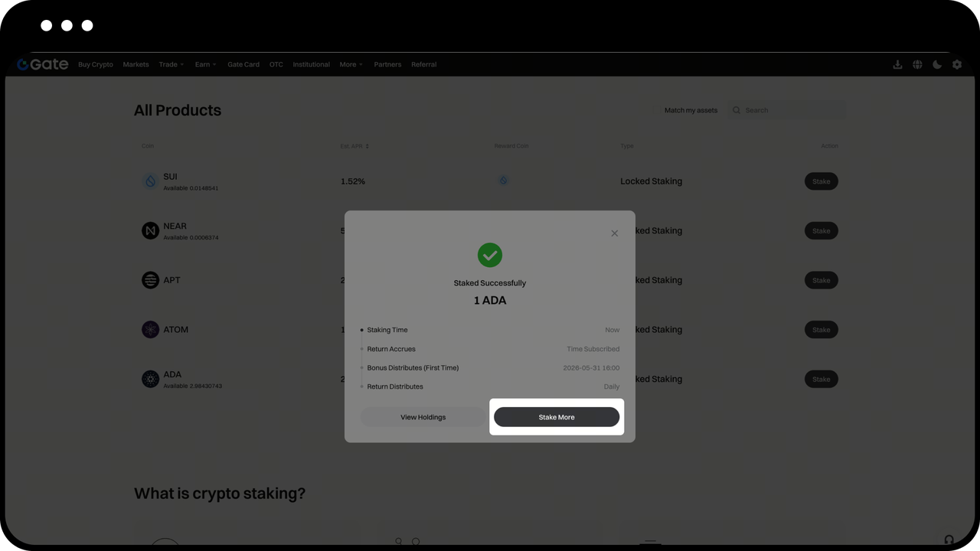This screenshot has height=551, width=980.
Task: Open the OTC menu item
Action: (276, 64)
